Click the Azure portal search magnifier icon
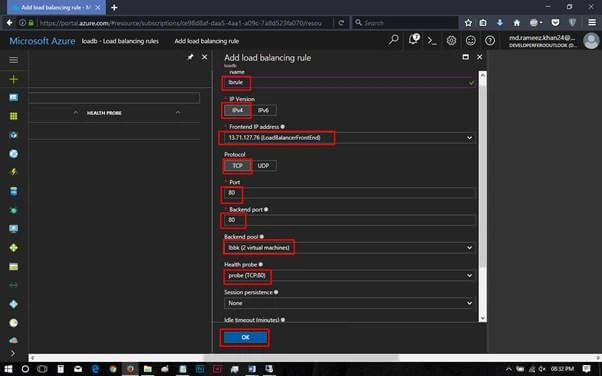The width and height of the screenshot is (602, 376). (x=394, y=40)
